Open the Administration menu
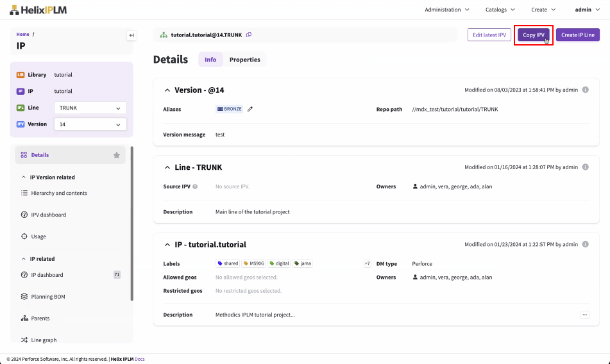The height and width of the screenshot is (364, 610). (447, 10)
